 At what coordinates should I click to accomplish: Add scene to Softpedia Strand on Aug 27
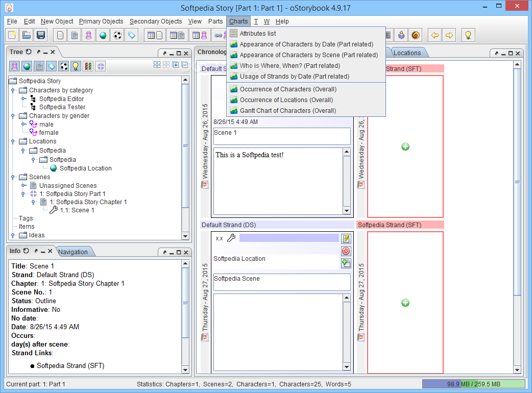coord(405,303)
